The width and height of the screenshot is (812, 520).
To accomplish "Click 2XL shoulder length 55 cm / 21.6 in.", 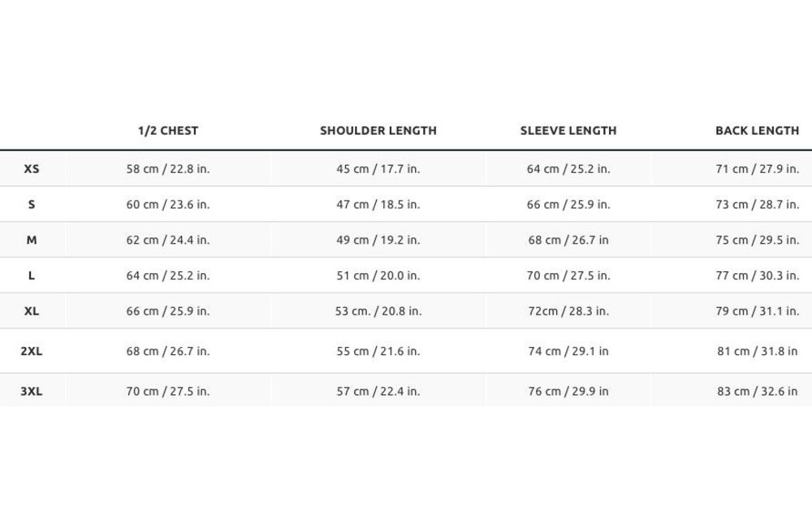I will click(378, 351).
